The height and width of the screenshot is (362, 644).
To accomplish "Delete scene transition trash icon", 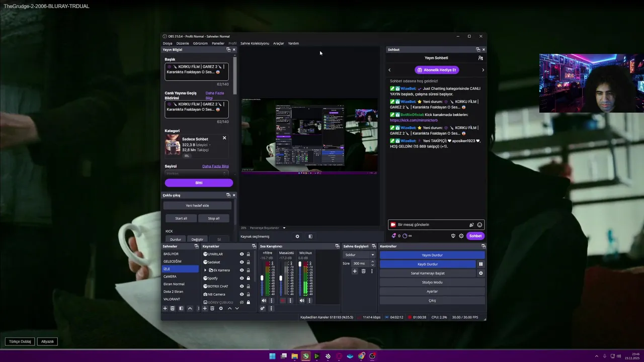I will (364, 271).
